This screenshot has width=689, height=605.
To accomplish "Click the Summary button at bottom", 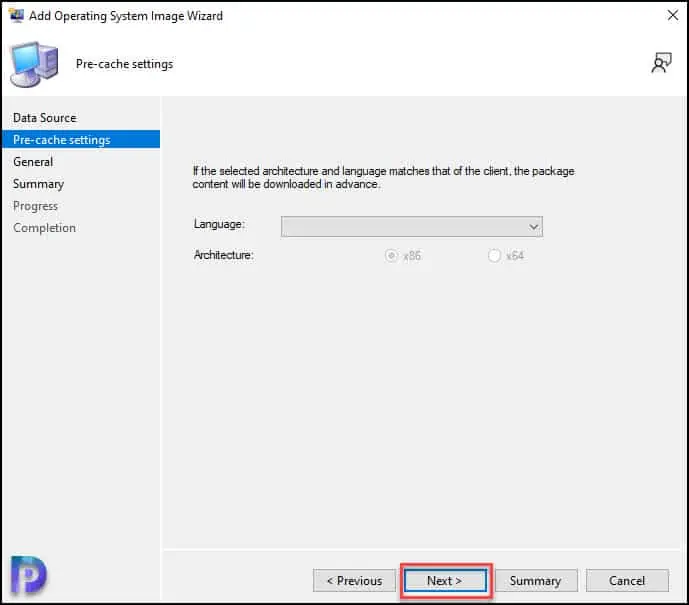I will [536, 581].
